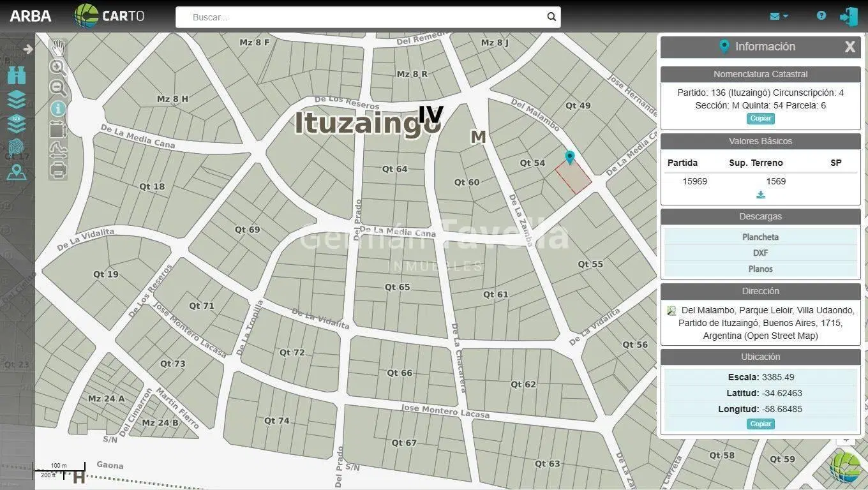Click the Escala value 3385.49

tap(778, 377)
